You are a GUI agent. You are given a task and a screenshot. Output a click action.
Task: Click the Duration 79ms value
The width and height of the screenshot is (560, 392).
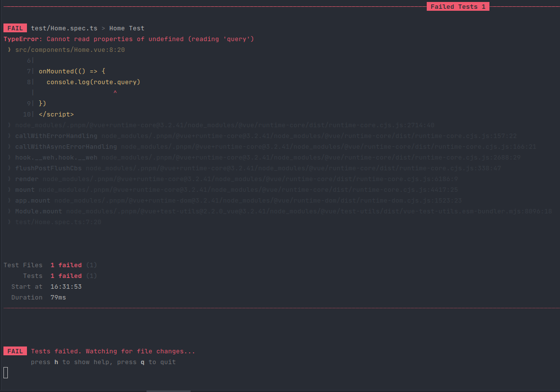pos(58,297)
